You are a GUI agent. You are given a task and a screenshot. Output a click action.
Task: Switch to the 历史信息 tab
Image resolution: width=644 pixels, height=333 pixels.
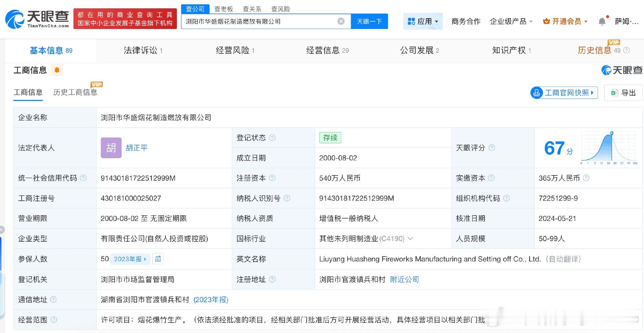(x=599, y=50)
